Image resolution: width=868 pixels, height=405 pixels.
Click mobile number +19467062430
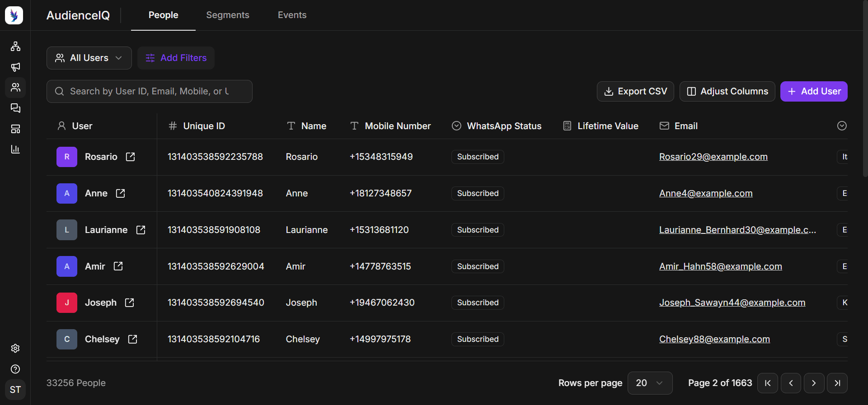point(382,303)
